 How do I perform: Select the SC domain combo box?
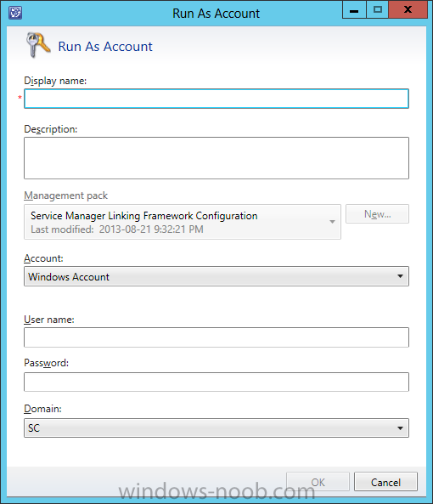point(216,428)
